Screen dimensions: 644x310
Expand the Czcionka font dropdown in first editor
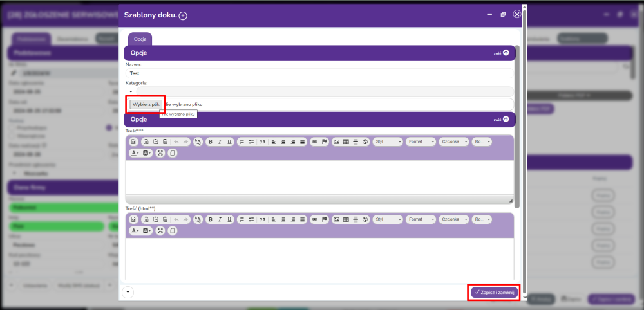point(455,141)
